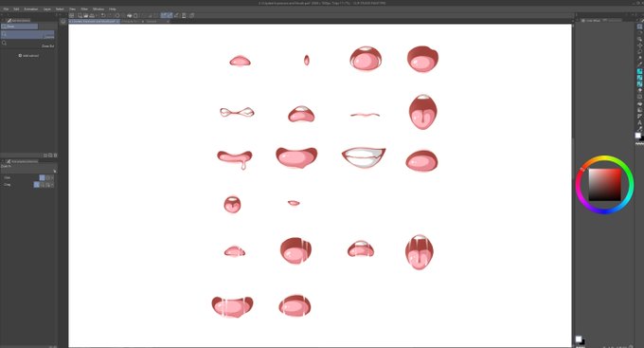The image size is (644, 348).
Task: Select the first cyan pen tool icon
Action: coord(639,71)
